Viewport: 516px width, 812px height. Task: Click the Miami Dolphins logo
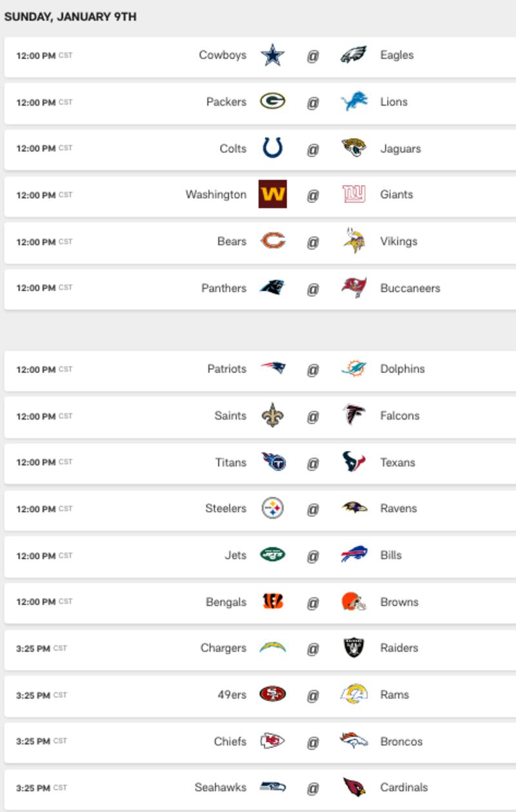(x=354, y=369)
